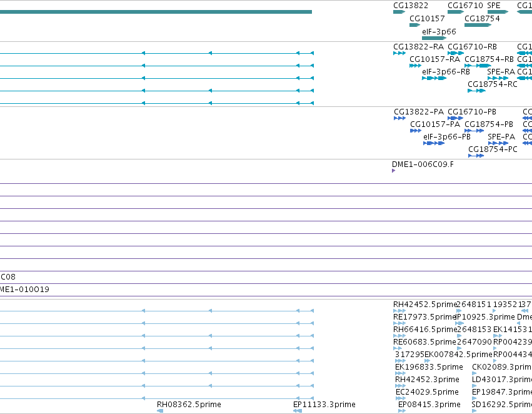
Task: Click EST entry 2648151
Action: [x=474, y=305]
